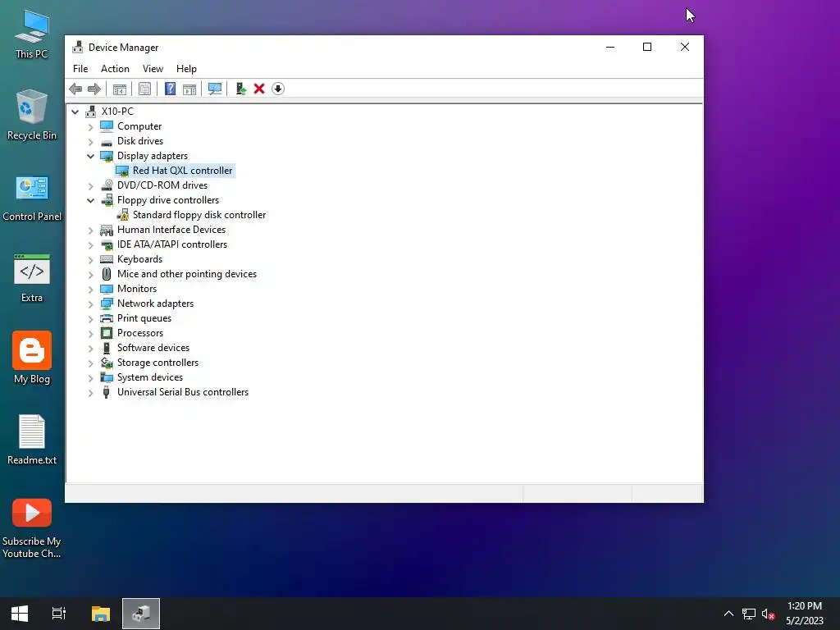
Task: Click the network tray icon
Action: pyautogui.click(x=749, y=614)
